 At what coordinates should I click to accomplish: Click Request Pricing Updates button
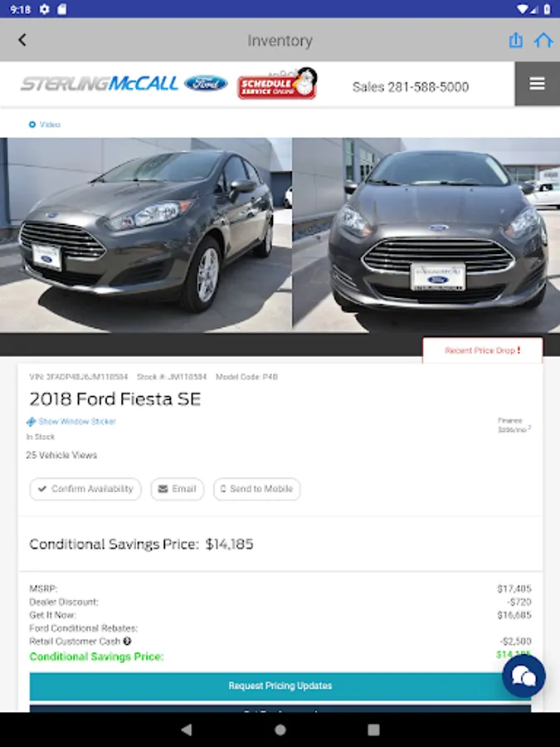[280, 686]
